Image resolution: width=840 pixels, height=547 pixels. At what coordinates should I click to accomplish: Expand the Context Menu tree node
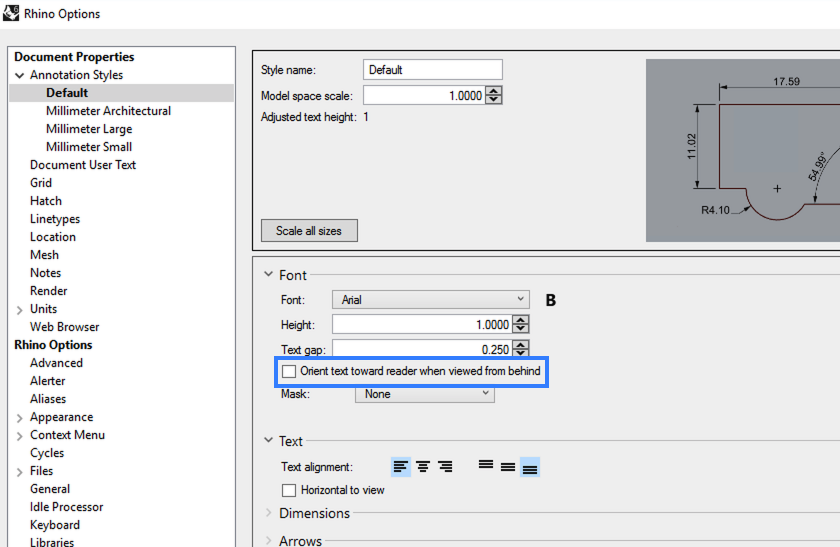pyautogui.click(x=20, y=436)
